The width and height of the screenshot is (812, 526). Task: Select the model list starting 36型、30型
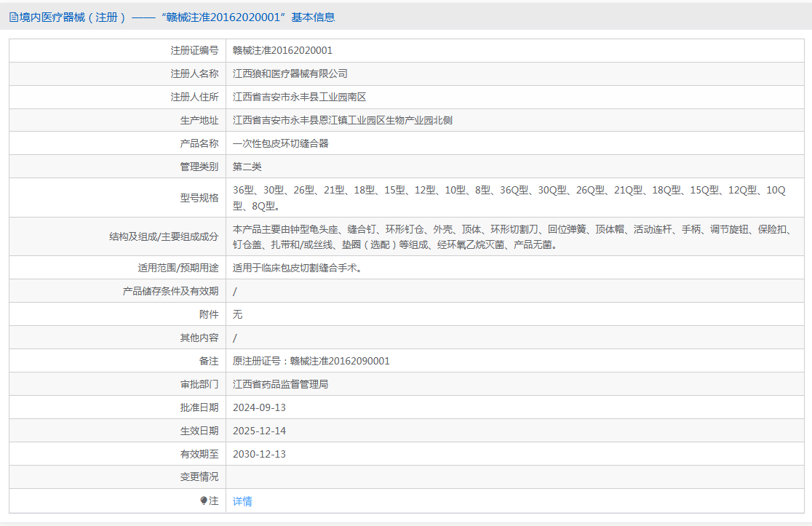point(509,198)
